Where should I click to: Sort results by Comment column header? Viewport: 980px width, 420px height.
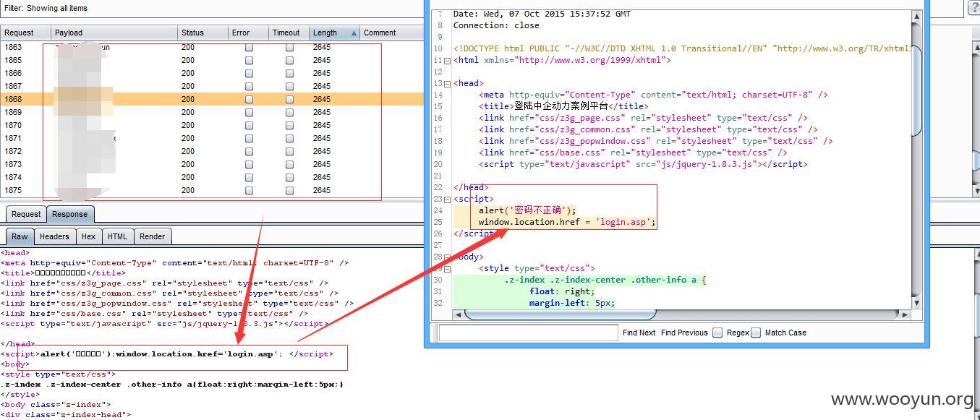pos(391,33)
